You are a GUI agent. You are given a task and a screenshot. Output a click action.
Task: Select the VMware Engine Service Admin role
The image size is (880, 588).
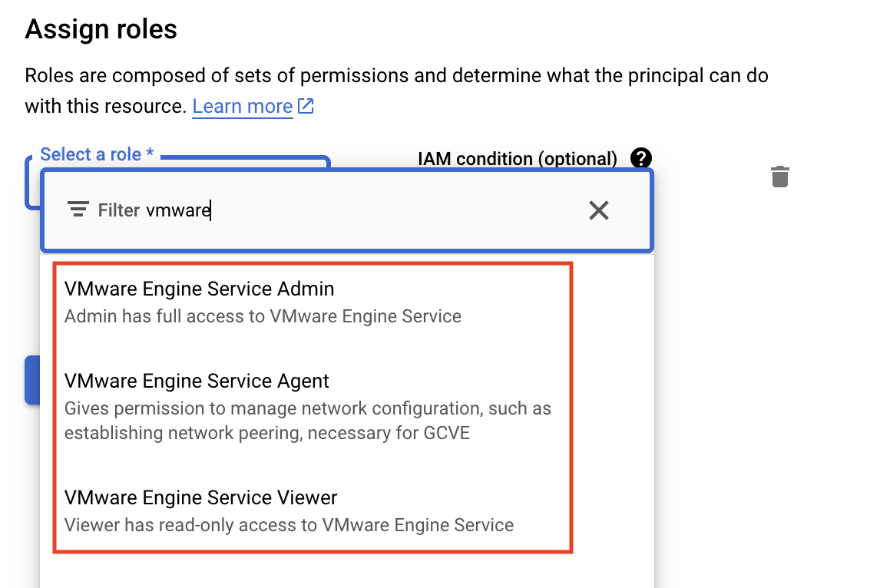click(199, 289)
